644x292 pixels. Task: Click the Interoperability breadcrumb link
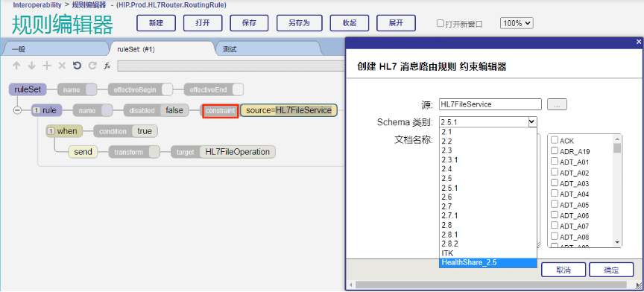tap(37, 5)
